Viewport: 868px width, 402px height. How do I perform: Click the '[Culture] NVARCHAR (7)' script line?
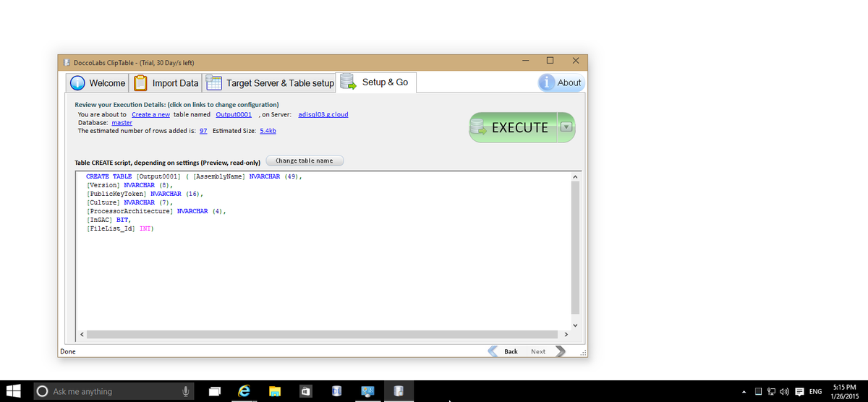[x=129, y=202]
